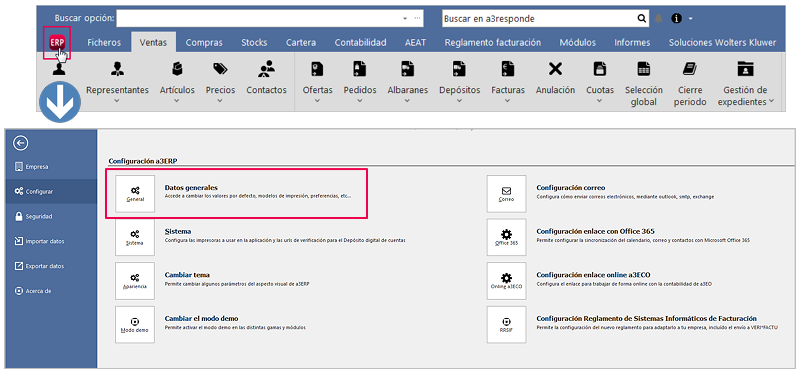This screenshot has height=369, width=796.
Task: Switch to the AEAT tab
Action: (415, 43)
